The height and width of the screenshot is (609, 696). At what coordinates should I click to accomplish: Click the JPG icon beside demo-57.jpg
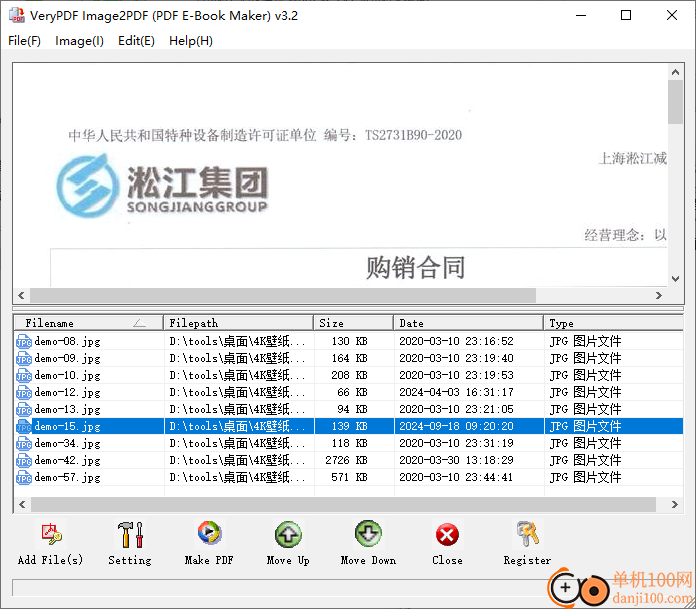(x=24, y=477)
